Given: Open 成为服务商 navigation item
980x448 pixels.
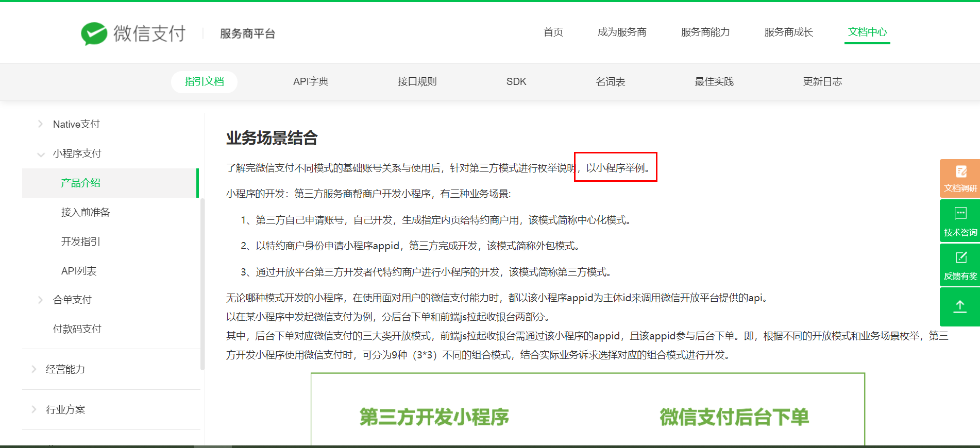Looking at the screenshot, I should click(622, 32).
